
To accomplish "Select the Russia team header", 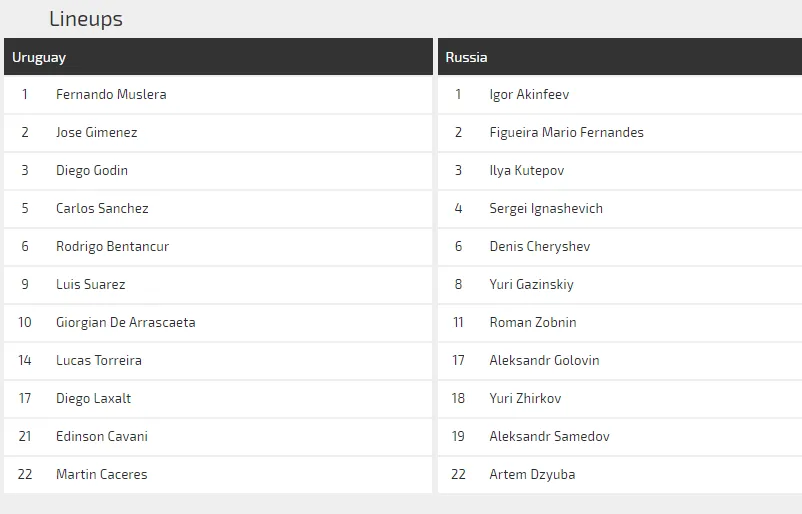I will click(x=467, y=57).
